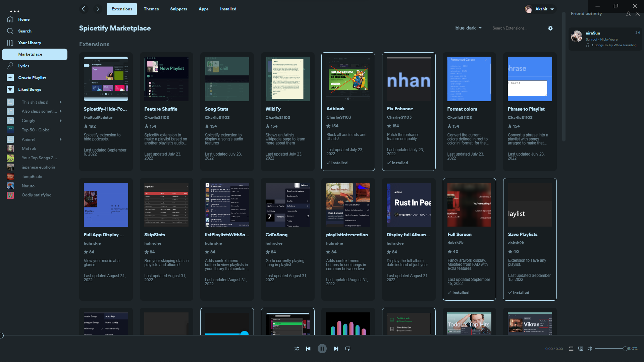Open the Installed tab
The width and height of the screenshot is (644, 362).
[x=228, y=9]
